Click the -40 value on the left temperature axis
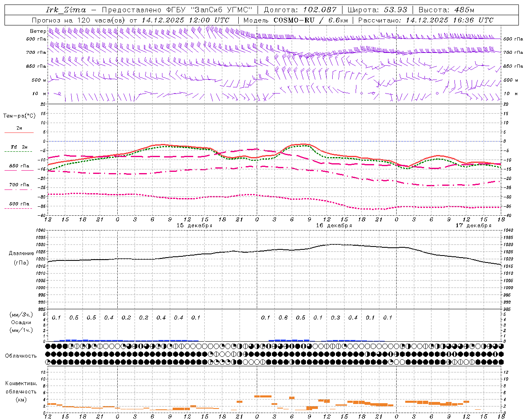 (x=42, y=216)
